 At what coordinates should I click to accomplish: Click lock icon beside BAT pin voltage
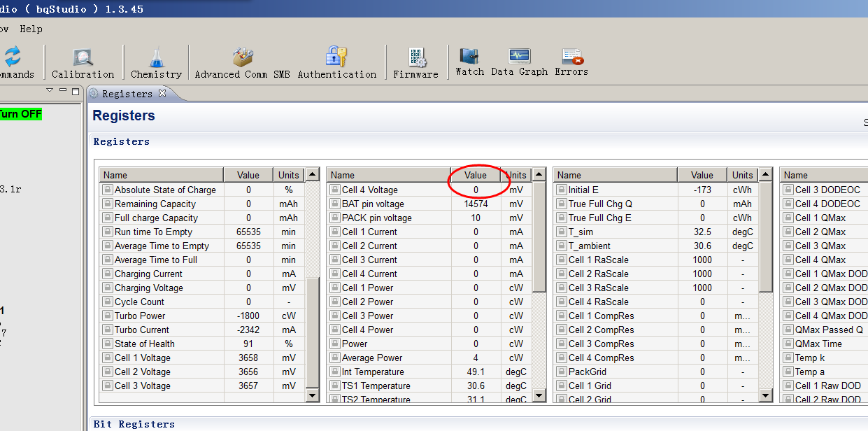coord(334,204)
